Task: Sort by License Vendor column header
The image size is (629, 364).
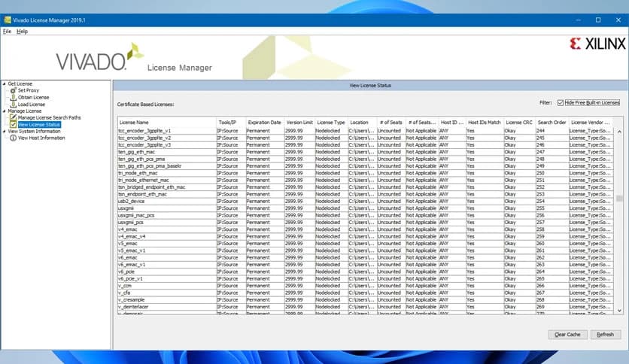Action: tap(591, 123)
